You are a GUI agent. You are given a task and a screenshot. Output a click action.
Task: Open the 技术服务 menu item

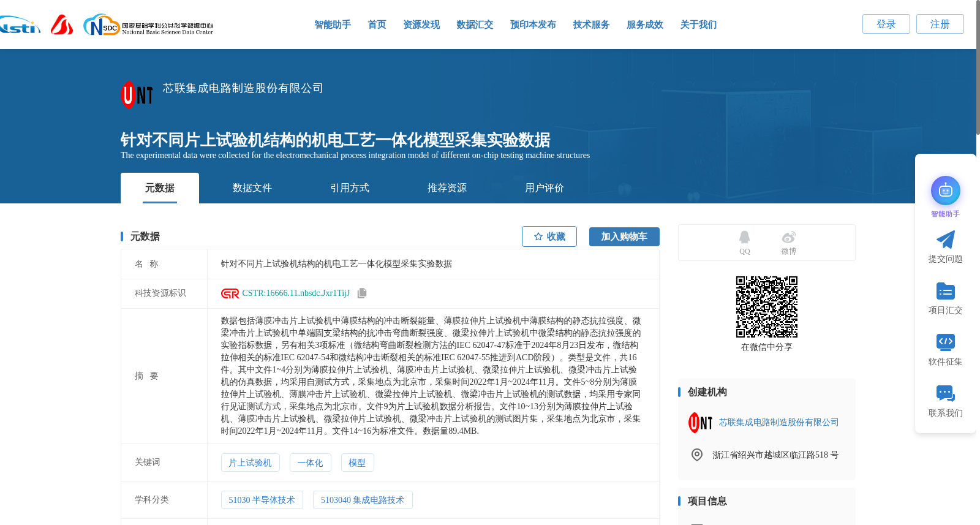(591, 25)
